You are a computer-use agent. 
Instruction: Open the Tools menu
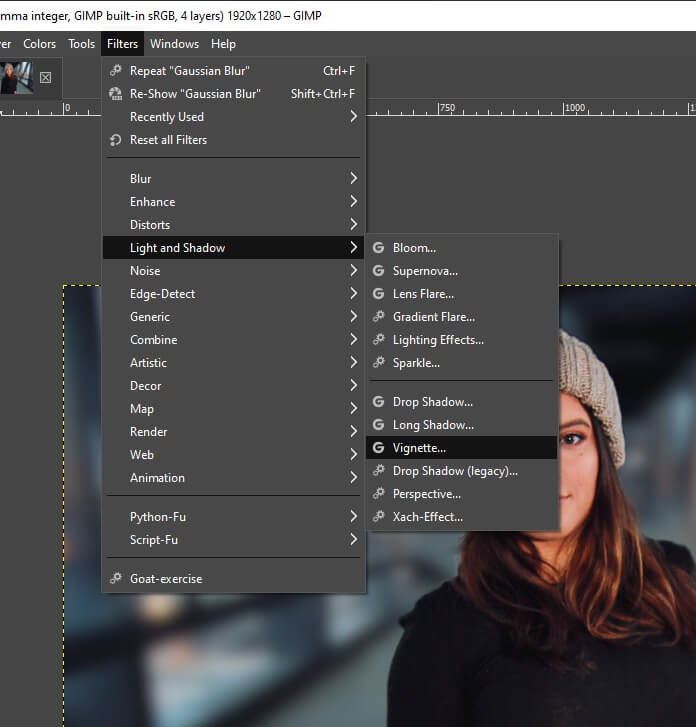point(81,44)
